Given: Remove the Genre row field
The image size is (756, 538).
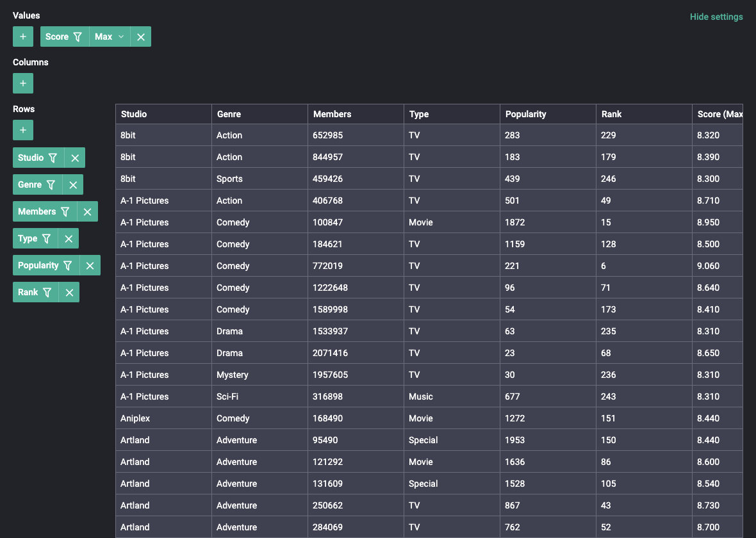Looking at the screenshot, I should coord(73,184).
